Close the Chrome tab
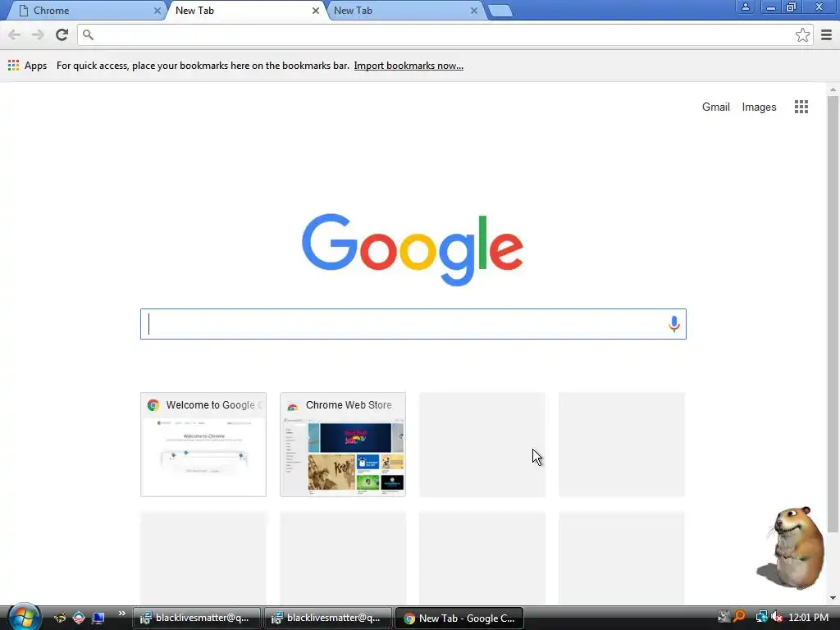 coord(157,11)
